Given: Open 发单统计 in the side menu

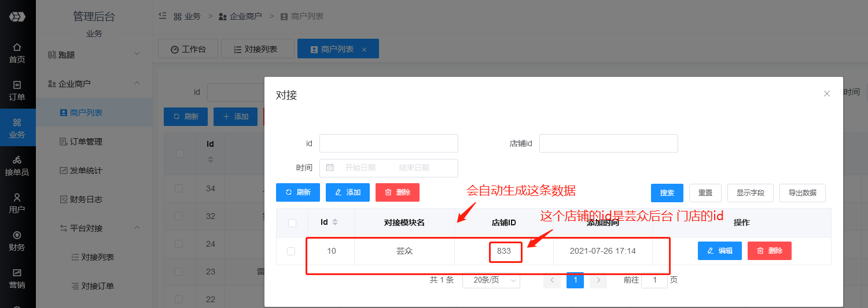Looking at the screenshot, I should click(x=94, y=170).
